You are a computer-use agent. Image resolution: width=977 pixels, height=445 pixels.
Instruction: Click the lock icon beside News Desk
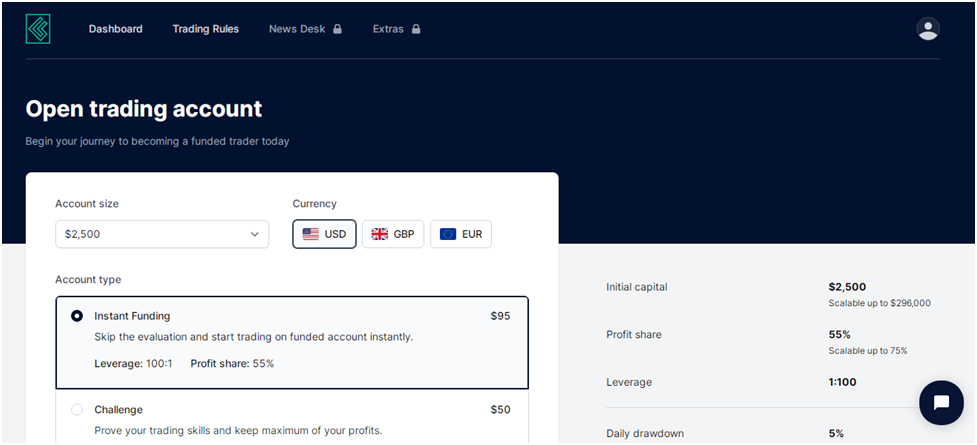coord(337,29)
